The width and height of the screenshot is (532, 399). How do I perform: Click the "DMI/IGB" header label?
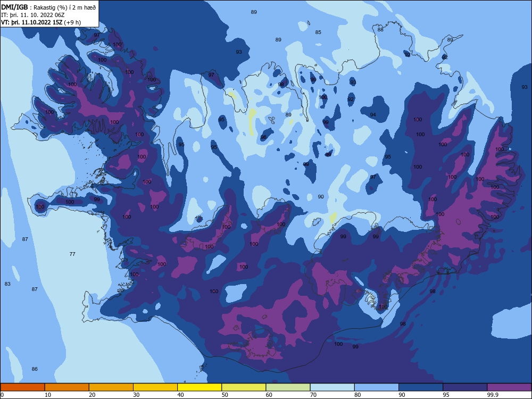[14, 7]
